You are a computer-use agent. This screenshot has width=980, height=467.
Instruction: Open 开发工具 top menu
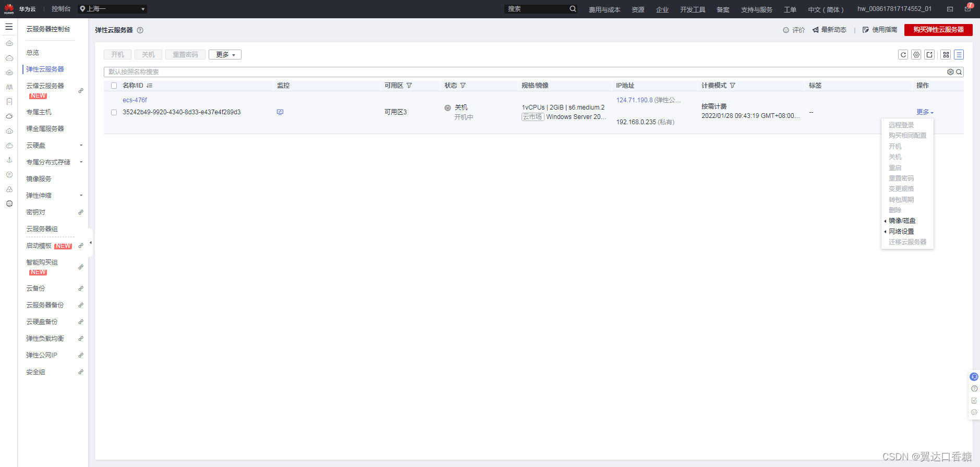[693, 9]
